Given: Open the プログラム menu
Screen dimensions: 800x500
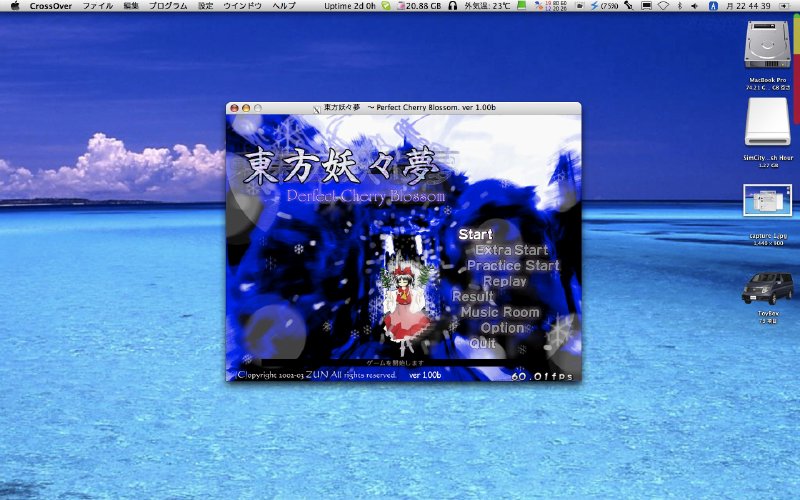Looking at the screenshot, I should coord(168,6).
